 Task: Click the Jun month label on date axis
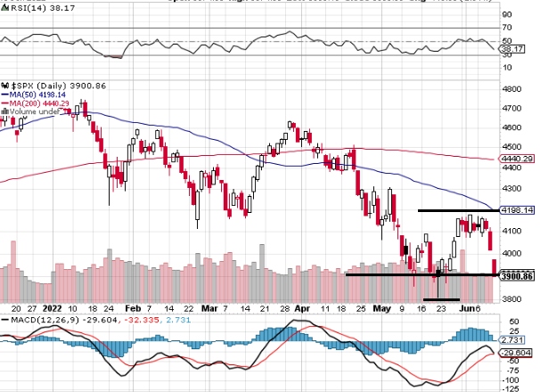(467, 308)
